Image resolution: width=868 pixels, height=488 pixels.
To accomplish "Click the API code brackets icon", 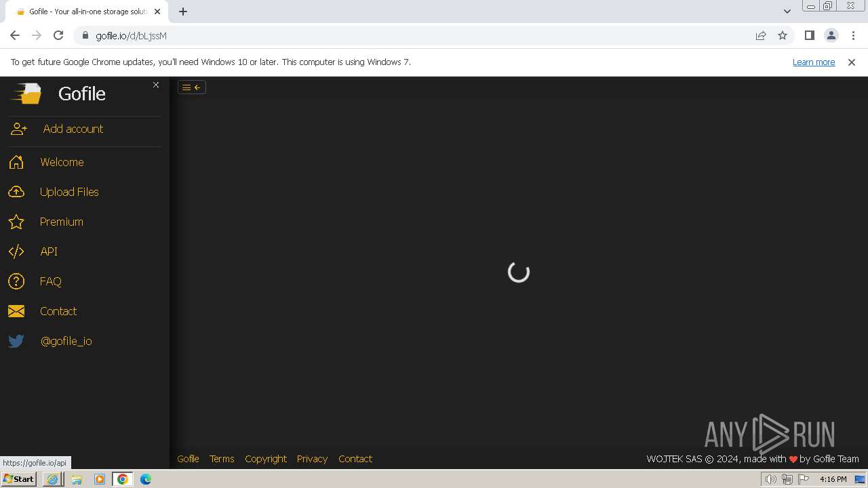I will click(16, 251).
